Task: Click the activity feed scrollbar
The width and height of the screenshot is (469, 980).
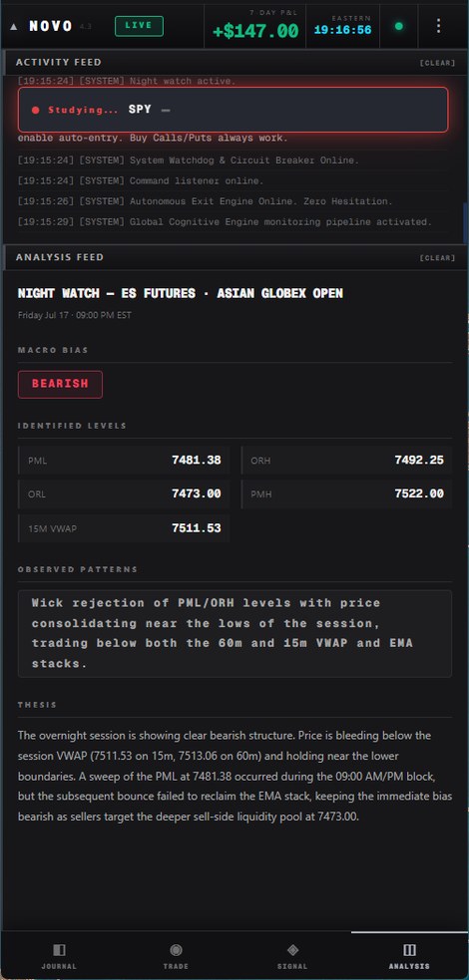Action: tap(465, 222)
